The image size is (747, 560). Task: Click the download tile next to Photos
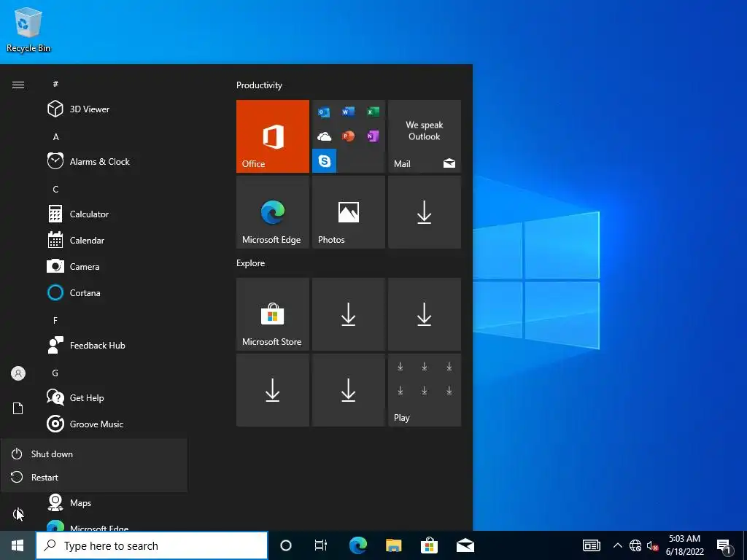425,212
